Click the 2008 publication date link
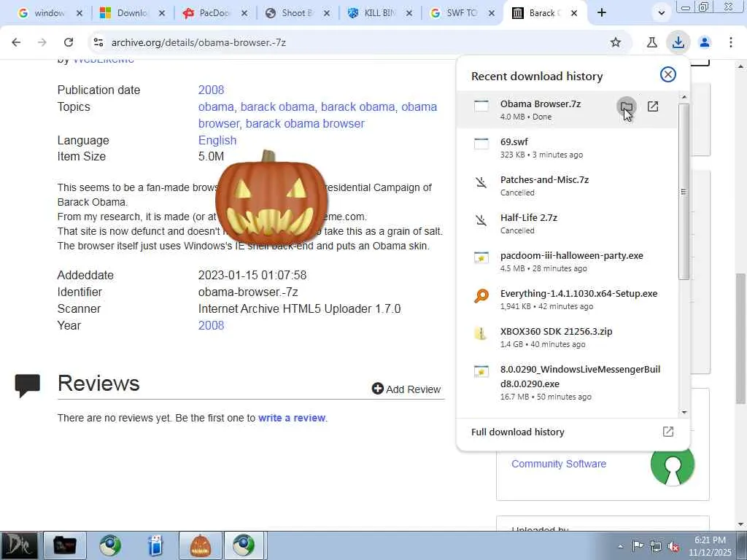This screenshot has width=747, height=560. 211,90
